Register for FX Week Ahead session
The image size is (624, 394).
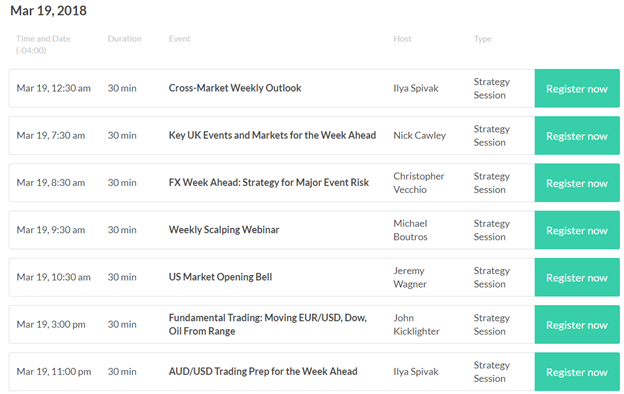[577, 183]
